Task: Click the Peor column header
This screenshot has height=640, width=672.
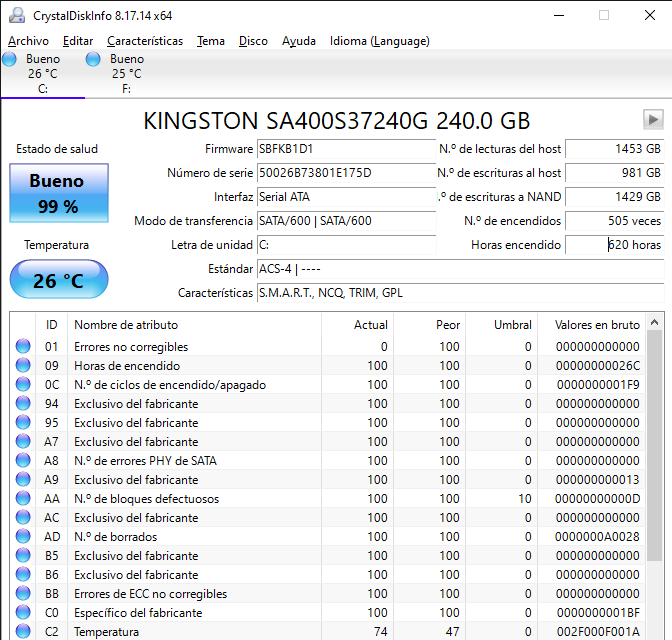Action: [x=429, y=325]
